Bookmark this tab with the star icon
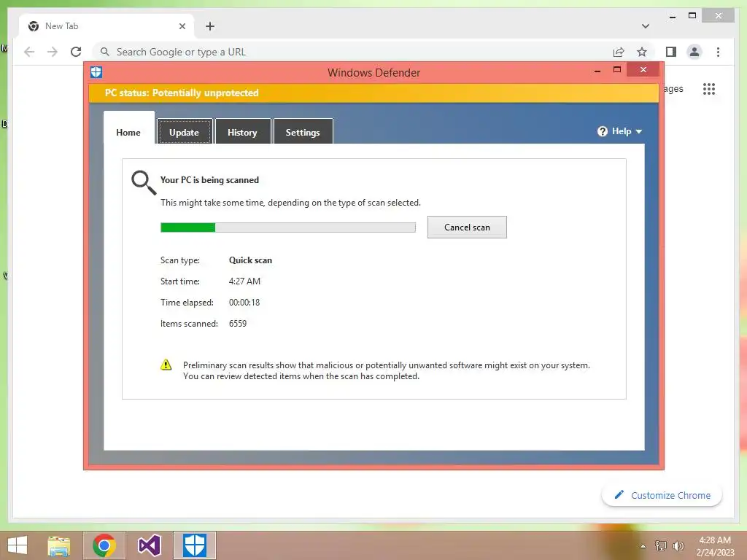 coord(642,52)
